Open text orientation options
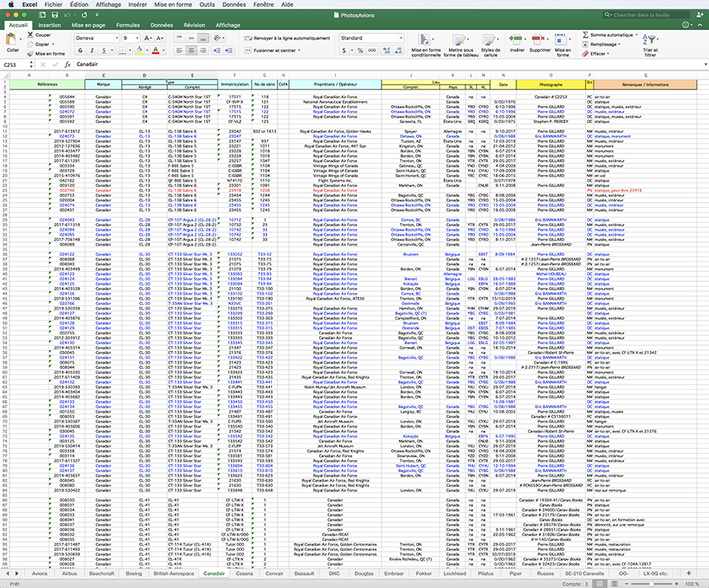 (220, 38)
